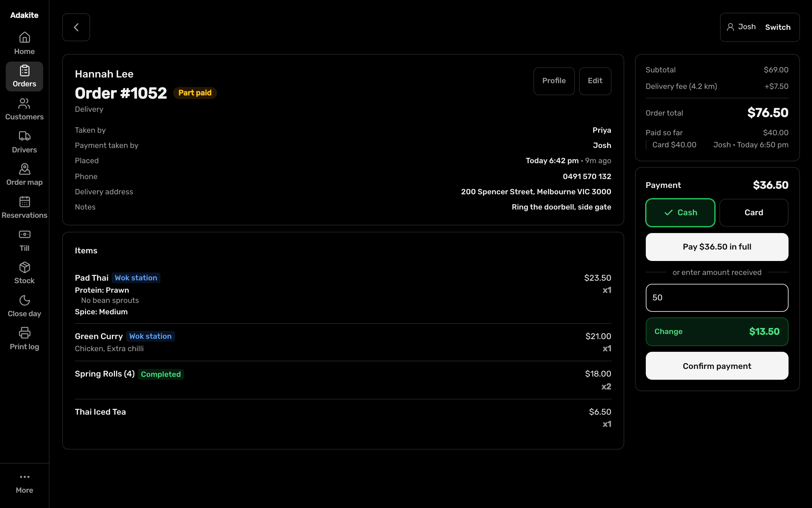The width and height of the screenshot is (812, 508).
Task: Click Order total $76.50
Action: (x=717, y=113)
